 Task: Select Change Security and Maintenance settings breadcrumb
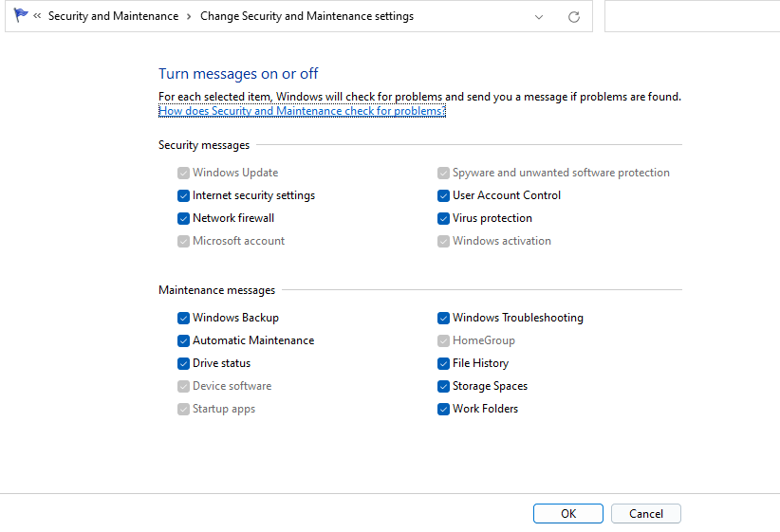[x=306, y=16]
